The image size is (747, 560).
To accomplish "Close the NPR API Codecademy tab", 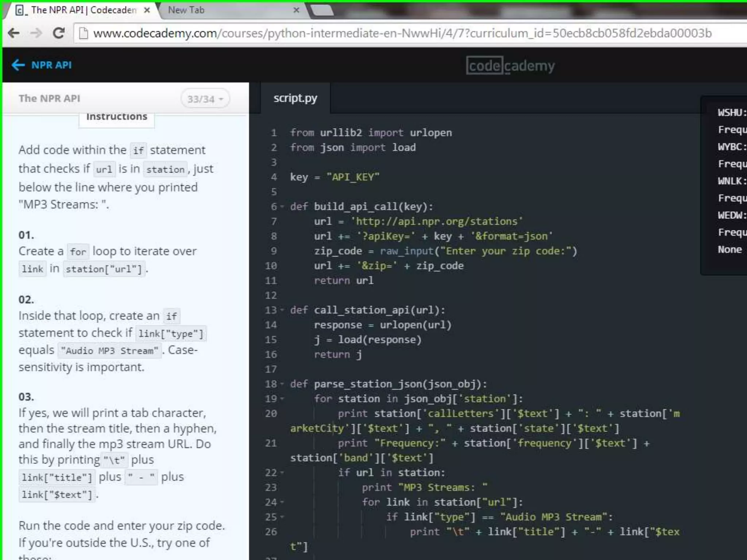I will point(147,10).
